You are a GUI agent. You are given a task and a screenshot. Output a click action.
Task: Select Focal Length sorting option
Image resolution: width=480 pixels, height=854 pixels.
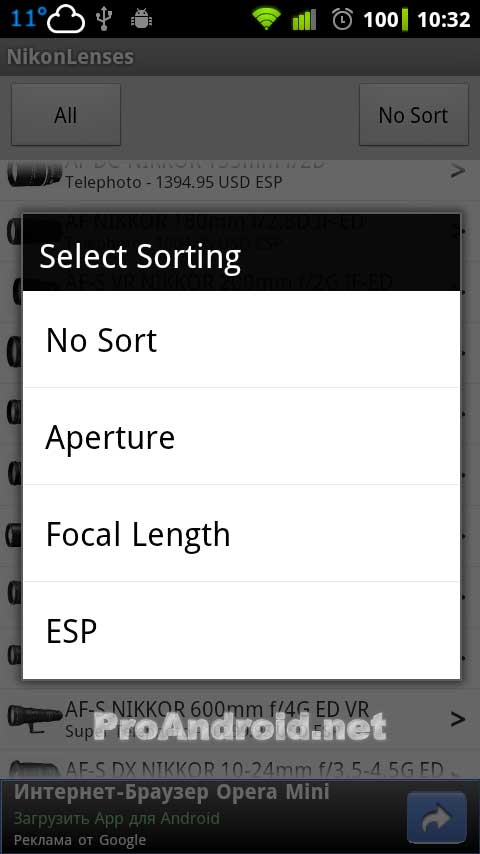click(x=241, y=533)
